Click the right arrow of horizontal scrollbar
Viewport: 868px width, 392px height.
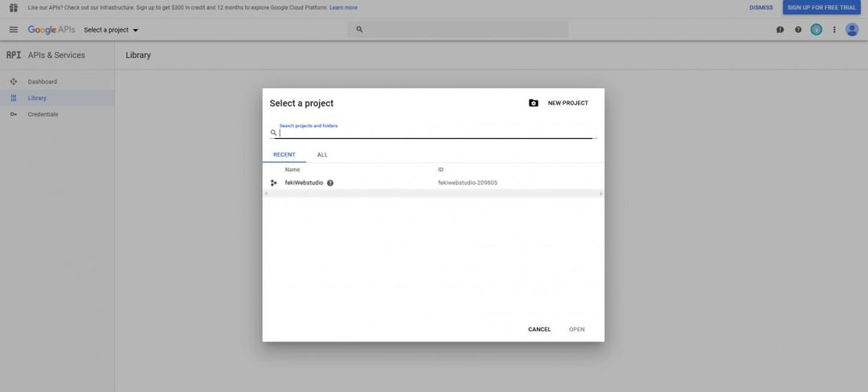[x=601, y=194]
